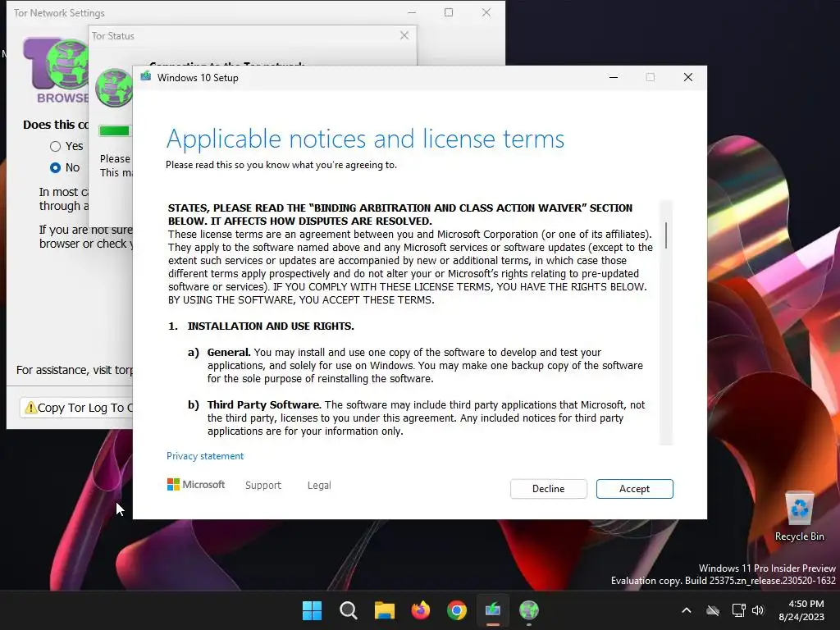The width and height of the screenshot is (840, 630).
Task: Minimize the Windows 10 Setup window
Action: point(614,78)
